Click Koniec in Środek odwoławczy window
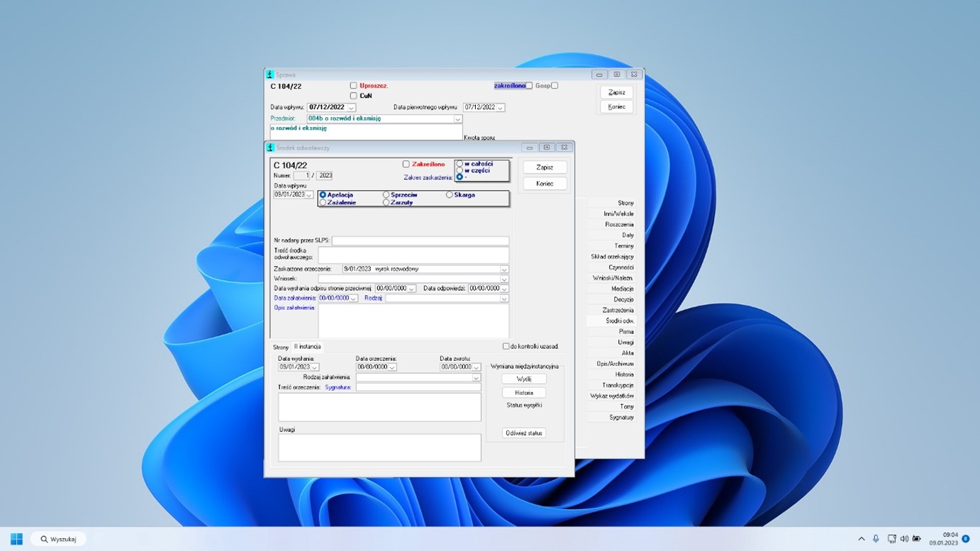 [x=545, y=184]
